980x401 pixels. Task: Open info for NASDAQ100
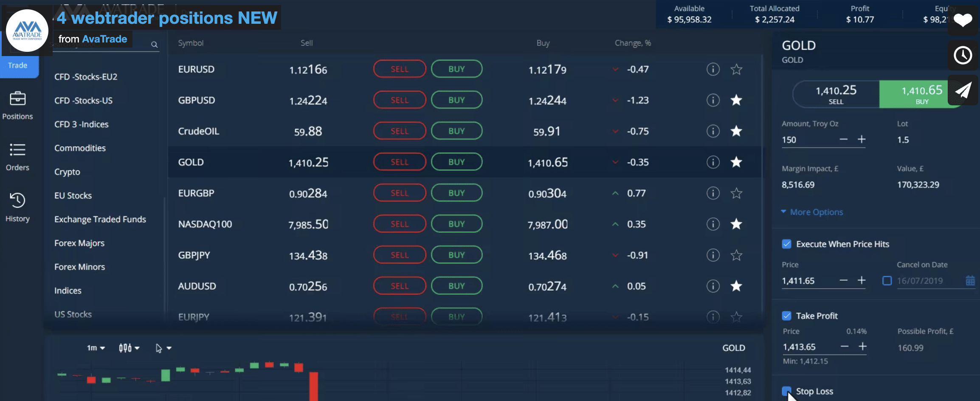coord(713,224)
